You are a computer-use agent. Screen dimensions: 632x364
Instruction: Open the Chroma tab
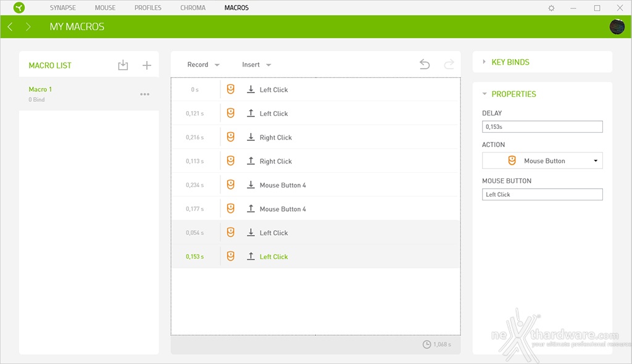click(193, 7)
